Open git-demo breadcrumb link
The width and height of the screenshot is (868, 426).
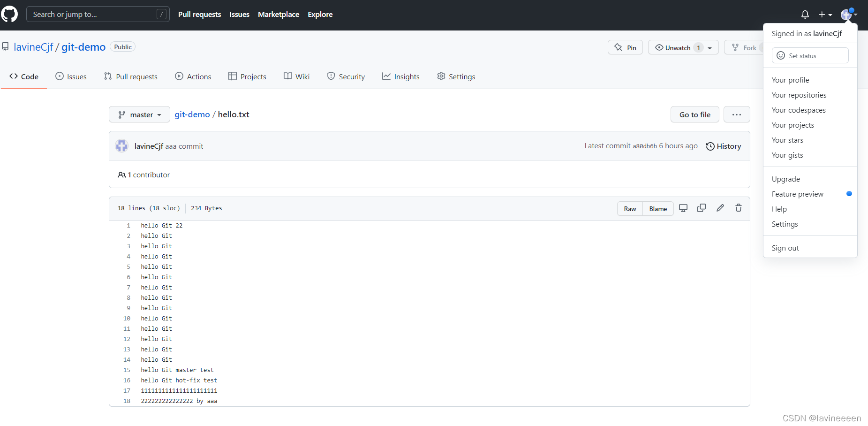(x=192, y=114)
